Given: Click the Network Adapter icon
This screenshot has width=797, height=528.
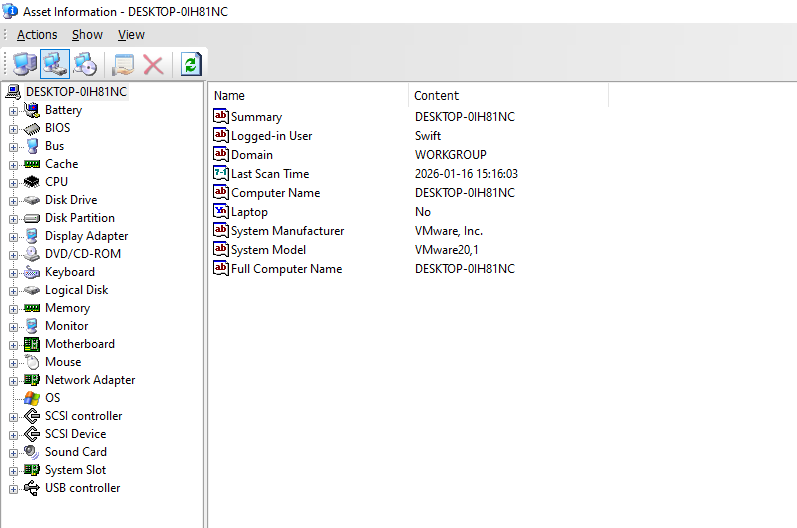Looking at the screenshot, I should click(32, 380).
